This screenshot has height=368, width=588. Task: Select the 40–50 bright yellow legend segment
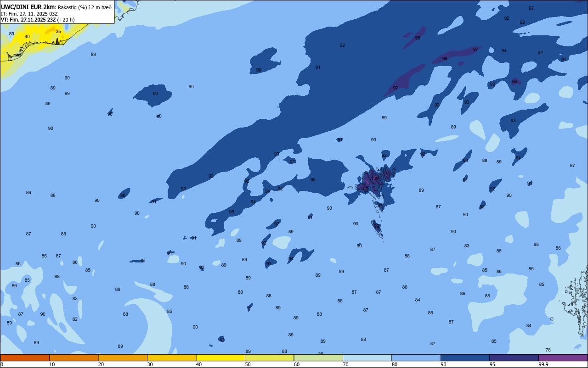pos(220,357)
